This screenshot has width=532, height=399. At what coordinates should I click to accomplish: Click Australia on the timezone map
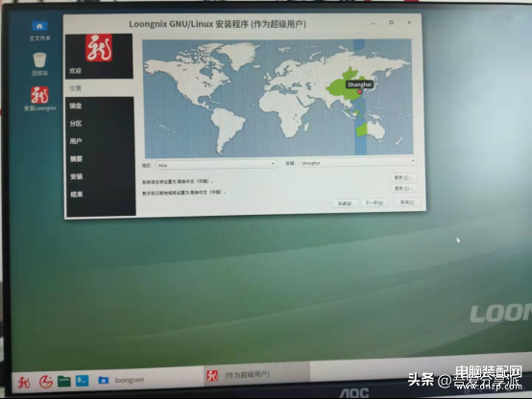pos(371,129)
